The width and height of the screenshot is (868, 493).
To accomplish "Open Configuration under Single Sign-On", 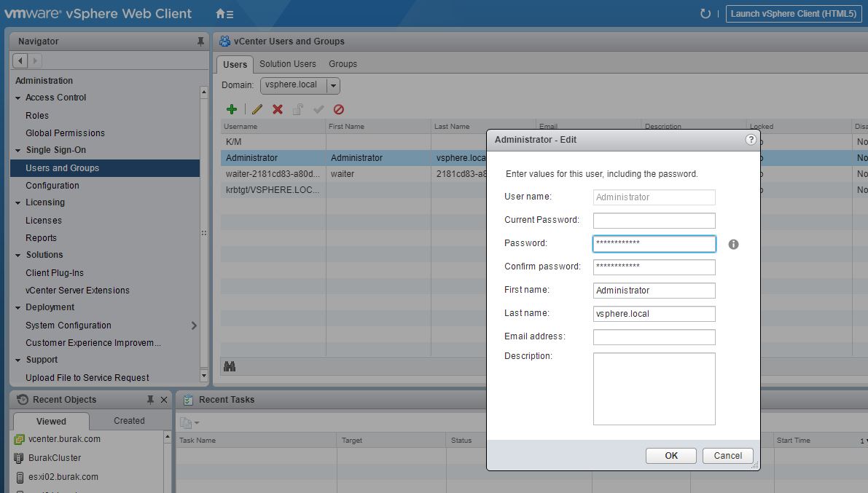I will tap(52, 186).
